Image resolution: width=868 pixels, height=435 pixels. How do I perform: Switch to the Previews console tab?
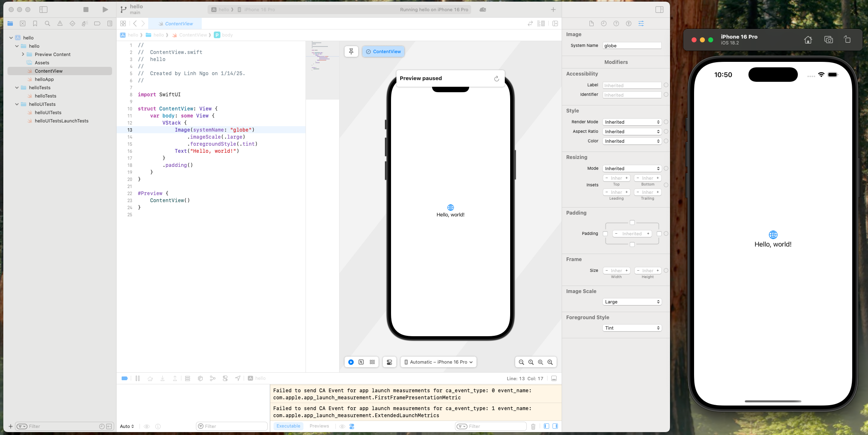[x=319, y=426]
